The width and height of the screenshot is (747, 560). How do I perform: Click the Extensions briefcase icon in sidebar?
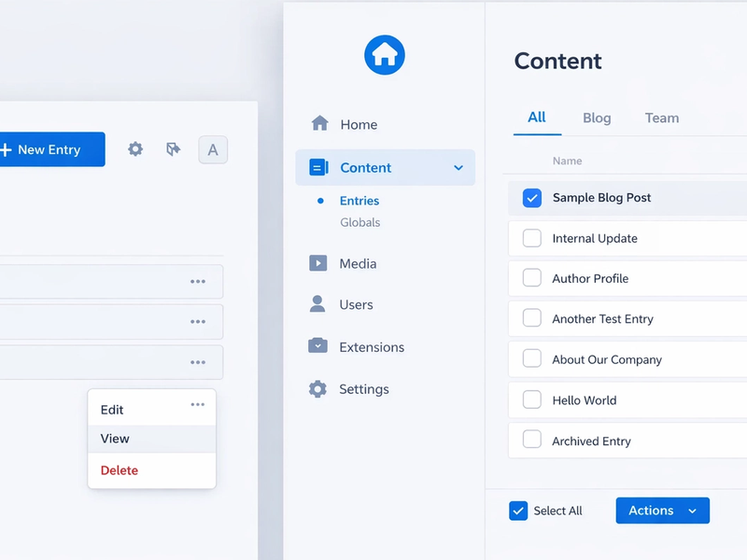coord(317,345)
